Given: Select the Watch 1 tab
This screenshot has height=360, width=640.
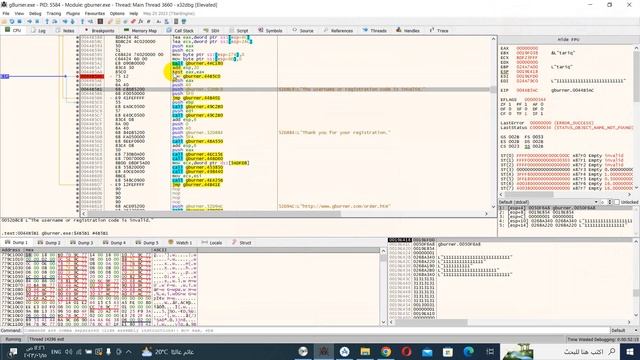Looking at the screenshot, I should click(180, 242).
